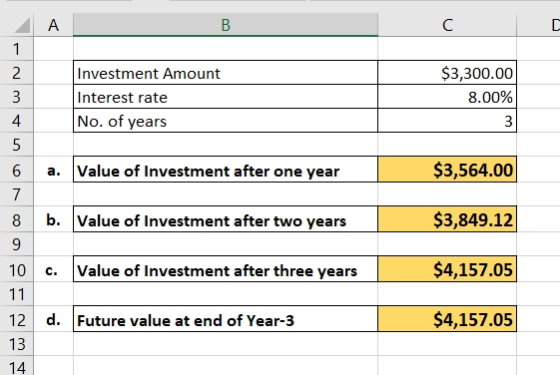Viewport: 560px width, 375px height.
Task: Select the cell containing 3 years
Action: [x=447, y=121]
